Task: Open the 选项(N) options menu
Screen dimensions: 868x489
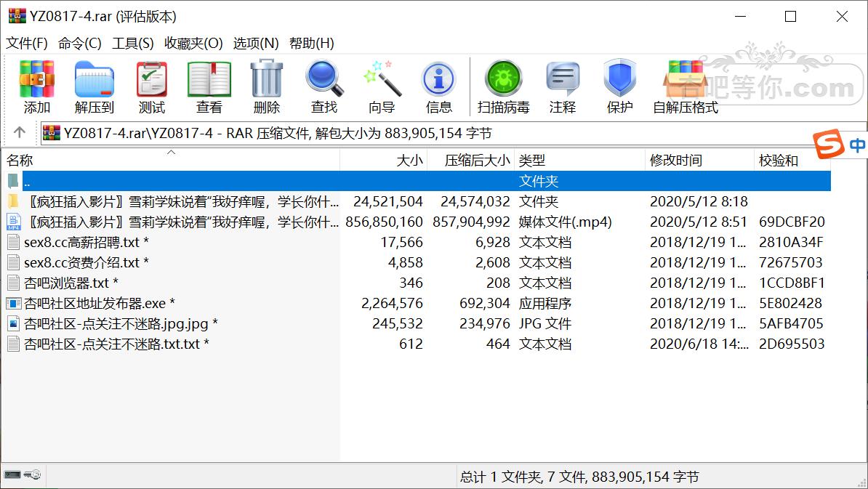Action: pyautogui.click(x=256, y=43)
